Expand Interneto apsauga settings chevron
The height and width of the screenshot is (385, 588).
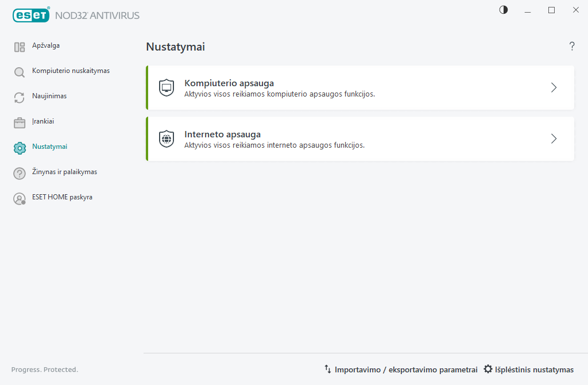click(x=553, y=138)
